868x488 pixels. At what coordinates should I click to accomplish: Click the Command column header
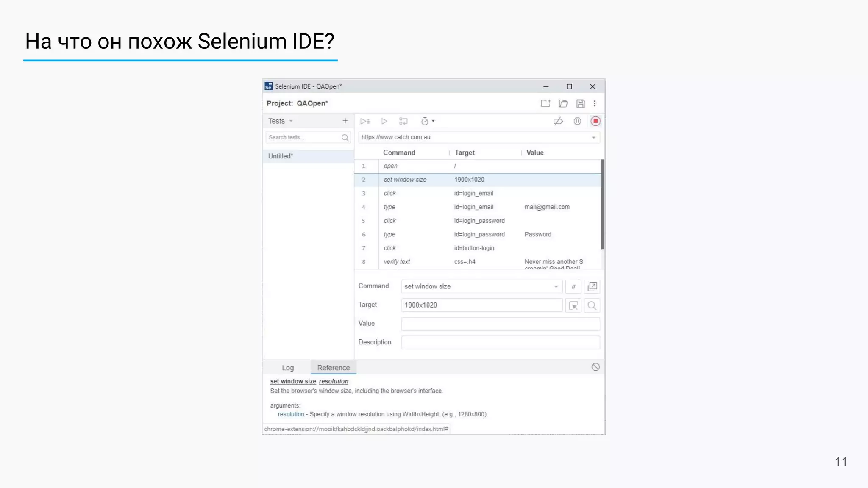(x=399, y=152)
